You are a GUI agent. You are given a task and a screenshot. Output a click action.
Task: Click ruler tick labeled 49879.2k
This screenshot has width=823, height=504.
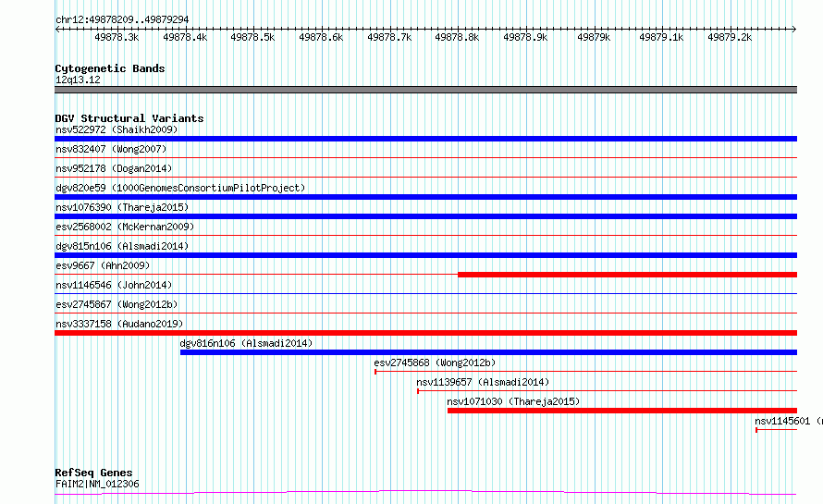click(x=730, y=37)
